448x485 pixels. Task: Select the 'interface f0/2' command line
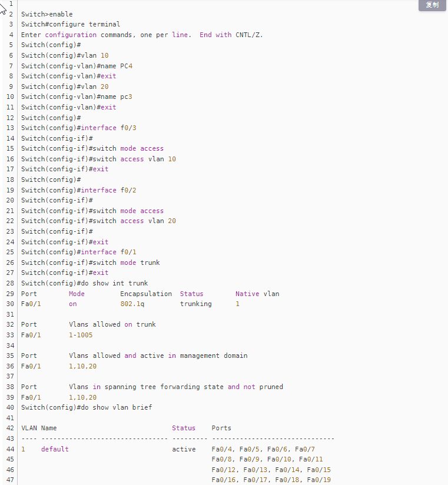click(78, 190)
